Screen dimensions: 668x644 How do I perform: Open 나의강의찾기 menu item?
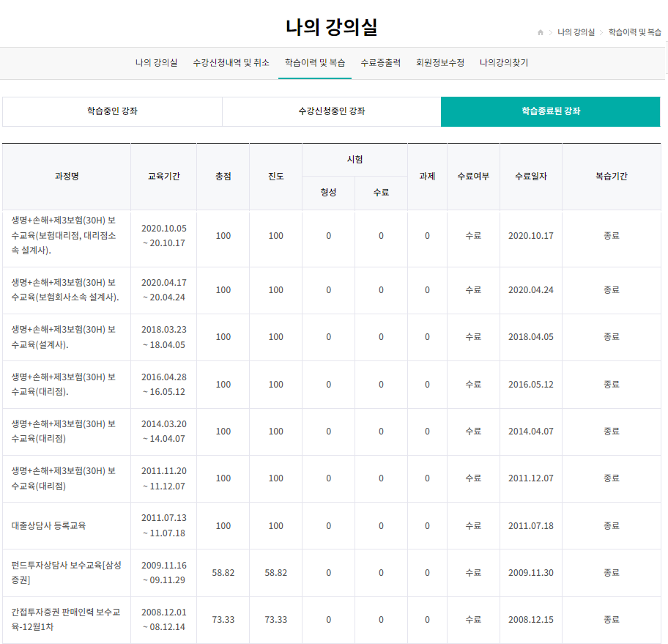click(504, 63)
